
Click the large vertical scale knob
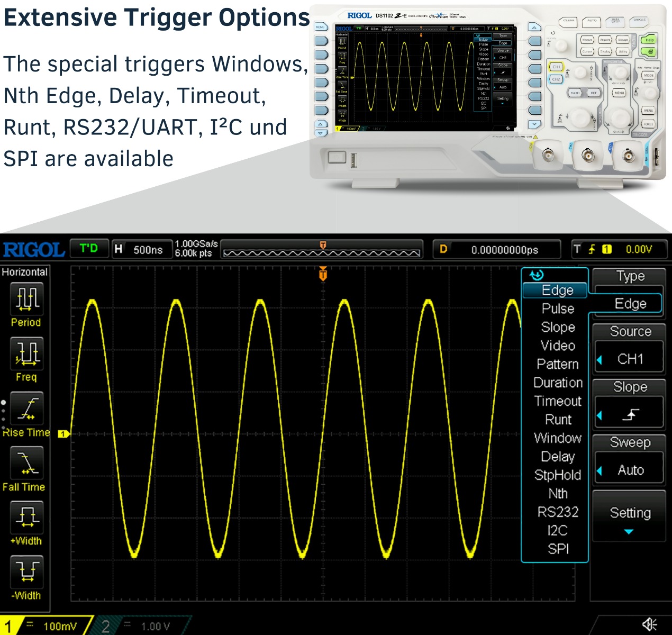(580, 118)
